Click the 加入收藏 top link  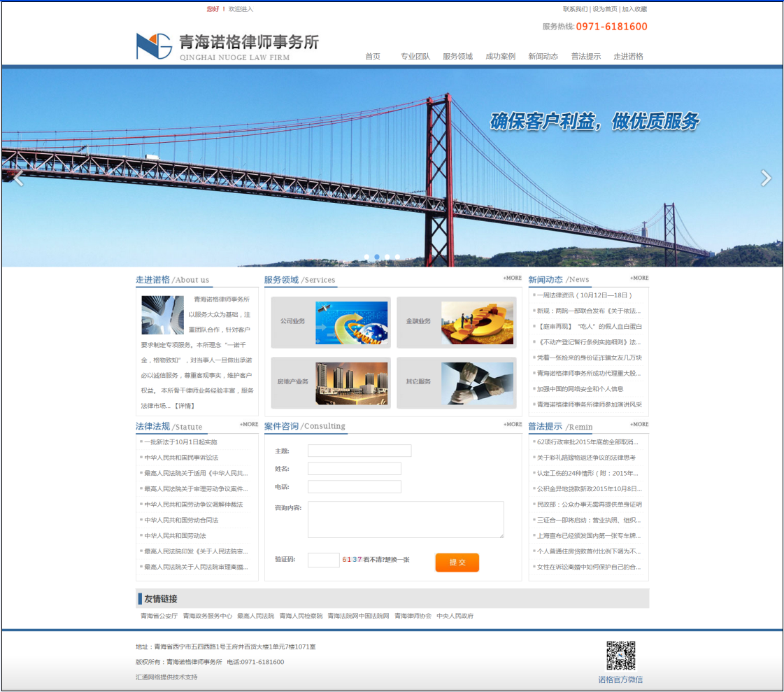coord(634,9)
